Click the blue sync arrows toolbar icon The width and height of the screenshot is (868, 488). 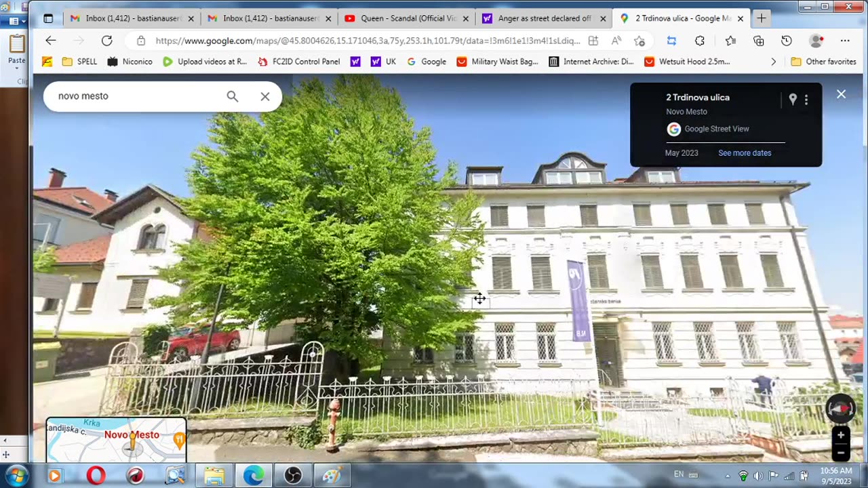pyautogui.click(x=671, y=41)
